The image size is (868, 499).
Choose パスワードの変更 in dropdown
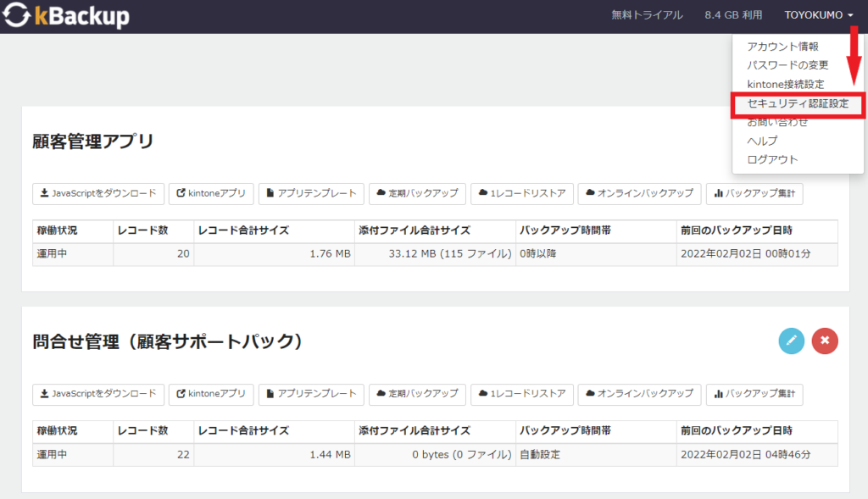pyautogui.click(x=787, y=65)
